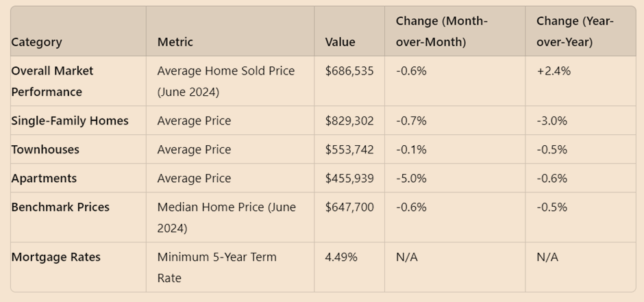Viewport: 644px width, 302px height.
Task: Select the Benchmark Prices row label
Action: pyautogui.click(x=60, y=207)
